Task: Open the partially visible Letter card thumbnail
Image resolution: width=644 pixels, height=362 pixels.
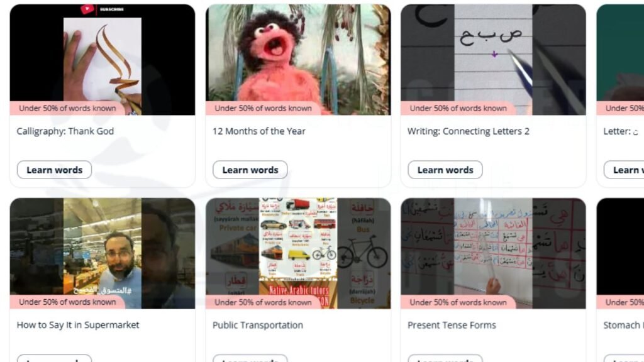Action: pyautogui.click(x=620, y=60)
